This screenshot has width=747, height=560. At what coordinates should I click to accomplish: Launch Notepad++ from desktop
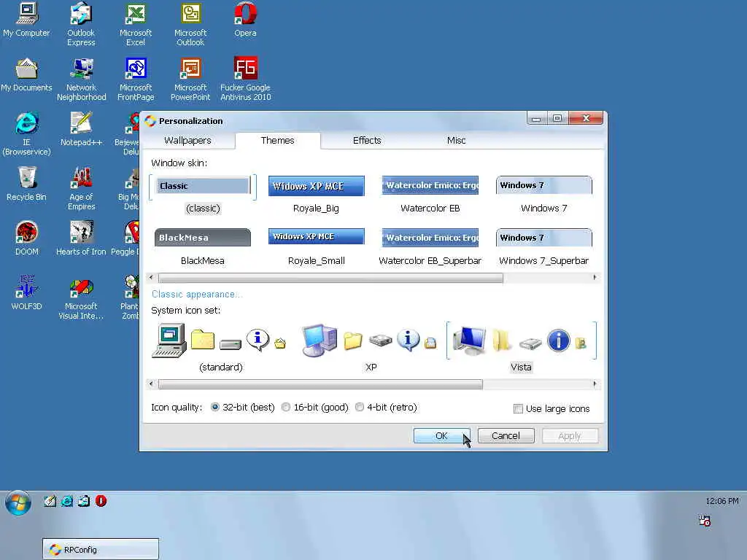[82, 129]
